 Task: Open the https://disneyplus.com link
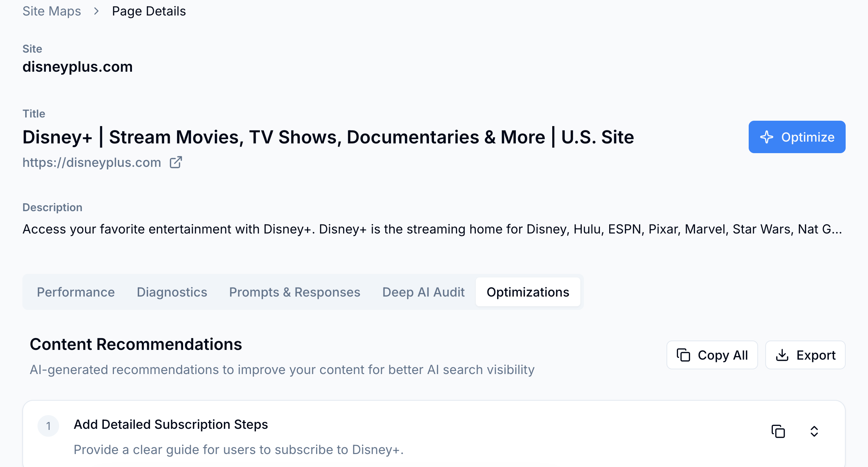point(92,163)
